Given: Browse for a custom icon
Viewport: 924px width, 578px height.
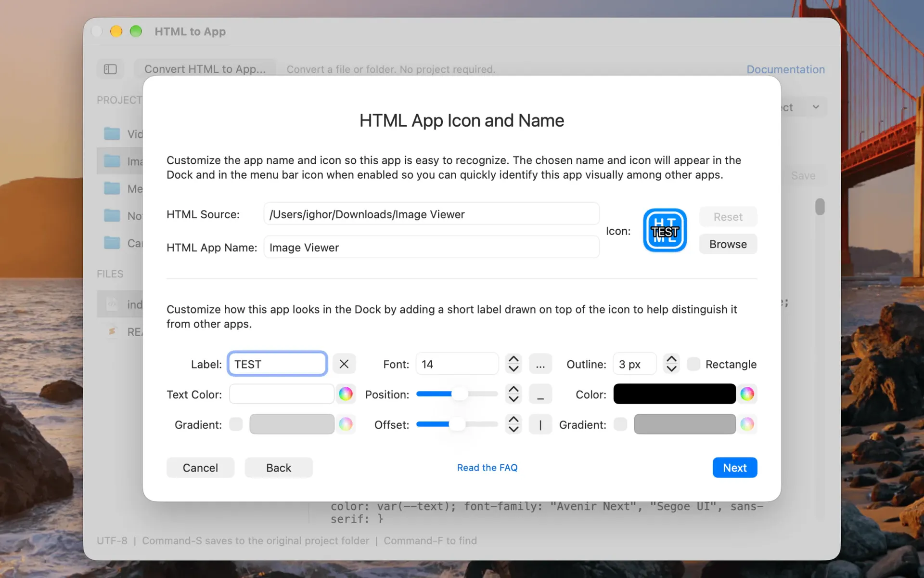Looking at the screenshot, I should (x=728, y=244).
